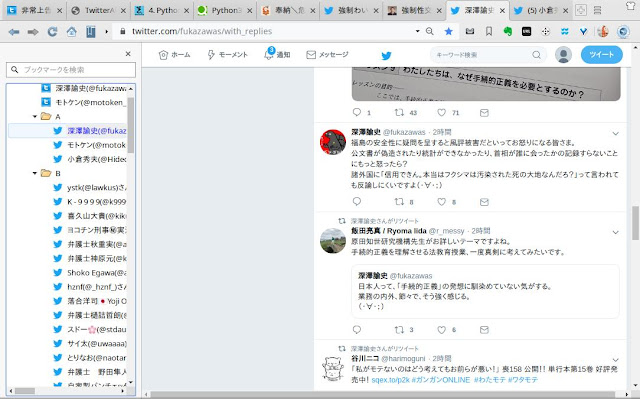Open the @harimoguni profile link

click(403, 359)
